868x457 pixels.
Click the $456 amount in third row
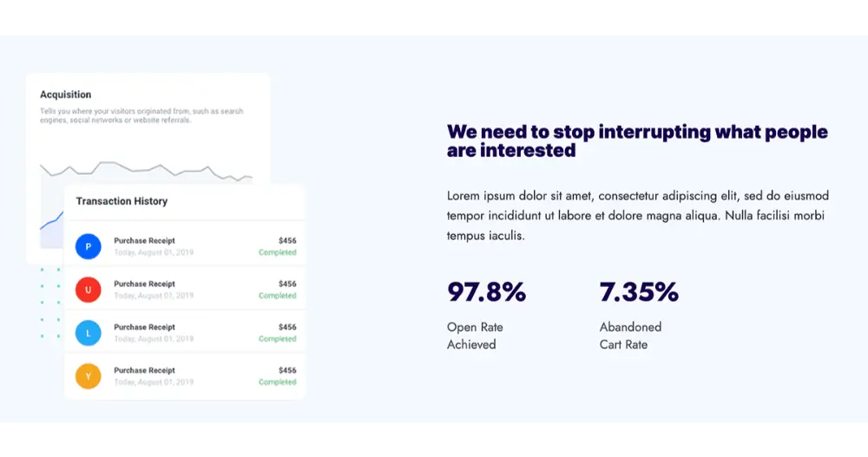(x=287, y=327)
